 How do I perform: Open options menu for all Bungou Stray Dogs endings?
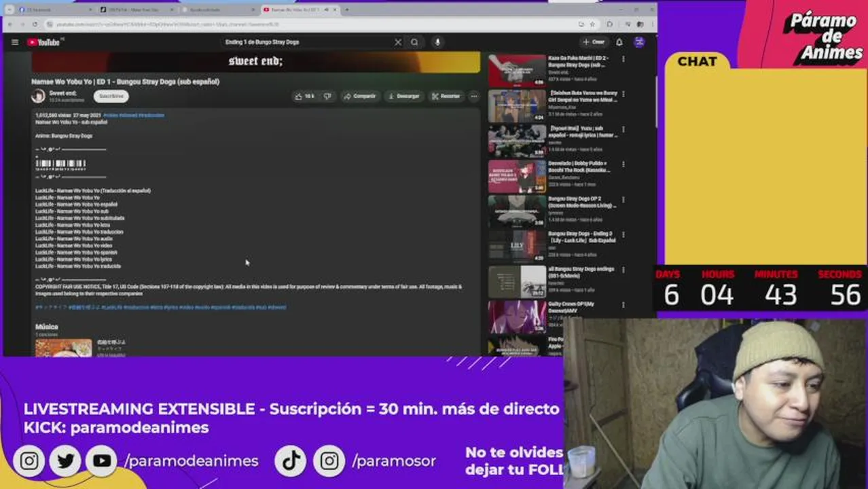click(623, 270)
